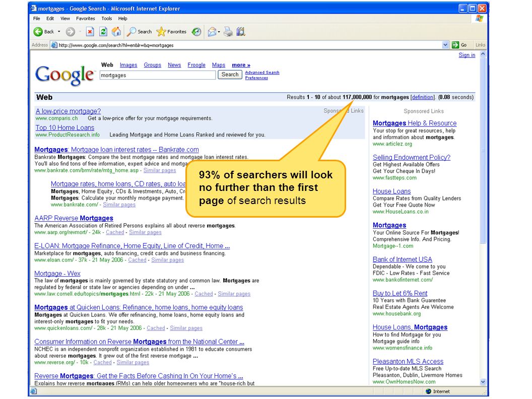Click the green Go arrow button
This screenshot has height=399, width=532.
click(x=455, y=45)
